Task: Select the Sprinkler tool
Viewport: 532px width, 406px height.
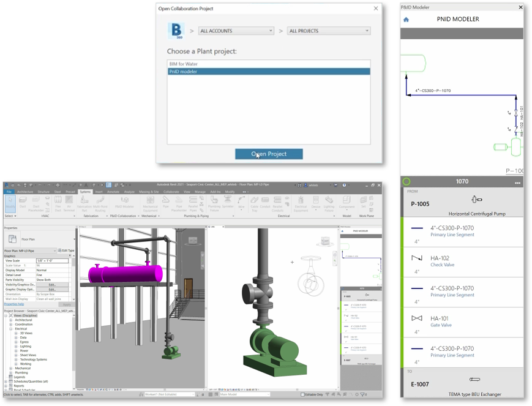Action: click(228, 202)
